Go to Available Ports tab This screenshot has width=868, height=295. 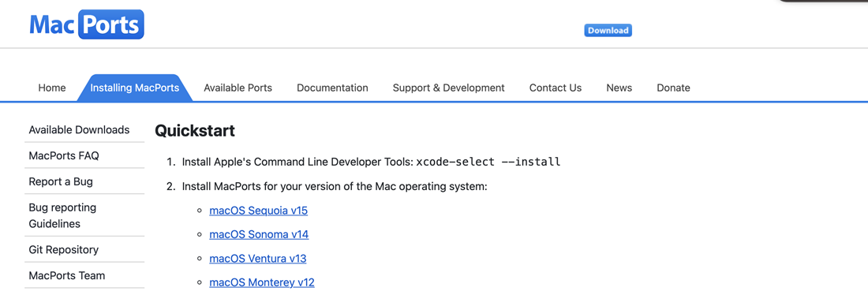[x=238, y=88]
